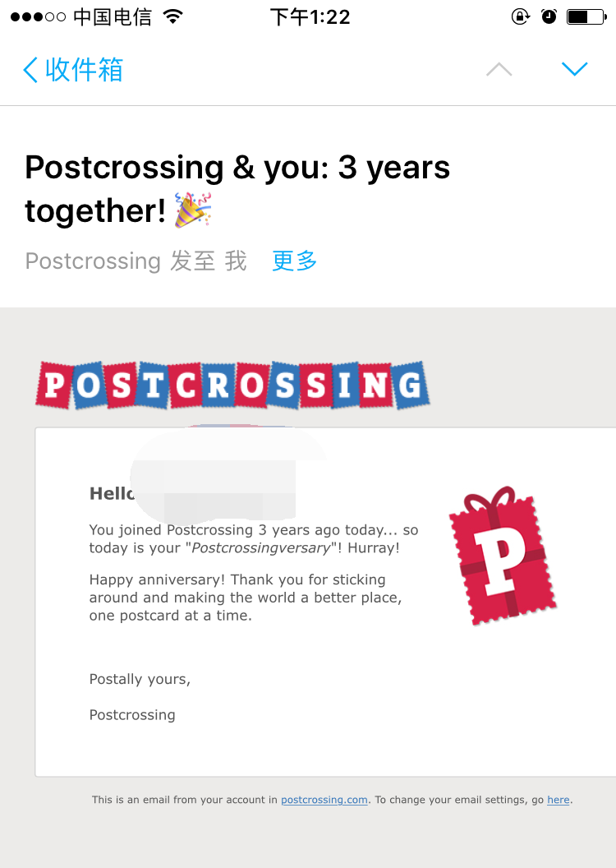Expand recipient details via 更多
The image size is (616, 868).
pyautogui.click(x=293, y=261)
